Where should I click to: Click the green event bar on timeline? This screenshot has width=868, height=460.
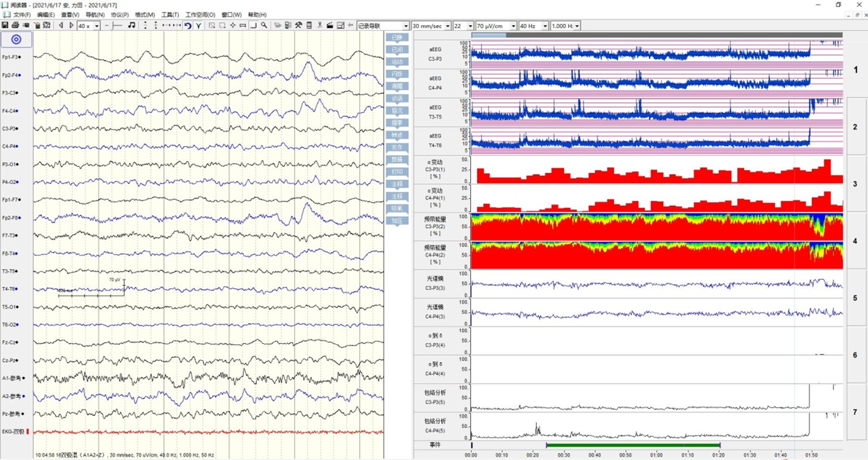coord(633,445)
